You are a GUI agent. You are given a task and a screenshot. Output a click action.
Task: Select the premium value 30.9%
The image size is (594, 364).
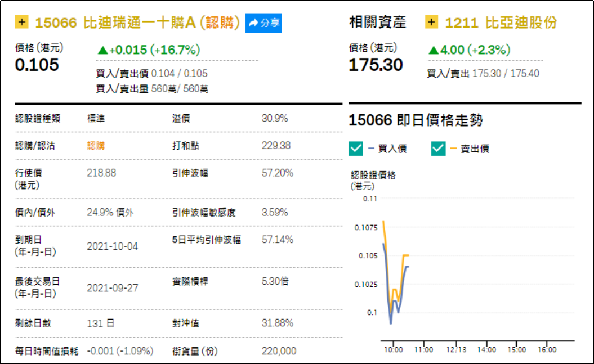click(x=275, y=119)
